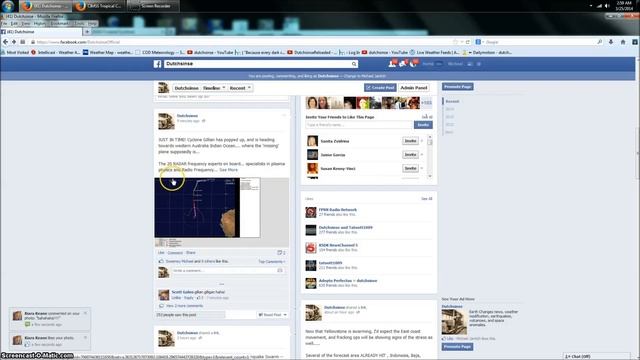
Task: Click the Firefox home icon
Action: click(x=623, y=42)
